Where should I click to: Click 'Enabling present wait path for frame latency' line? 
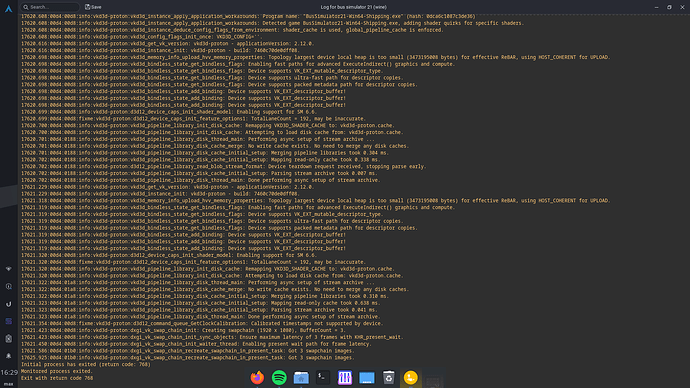pos(196,344)
